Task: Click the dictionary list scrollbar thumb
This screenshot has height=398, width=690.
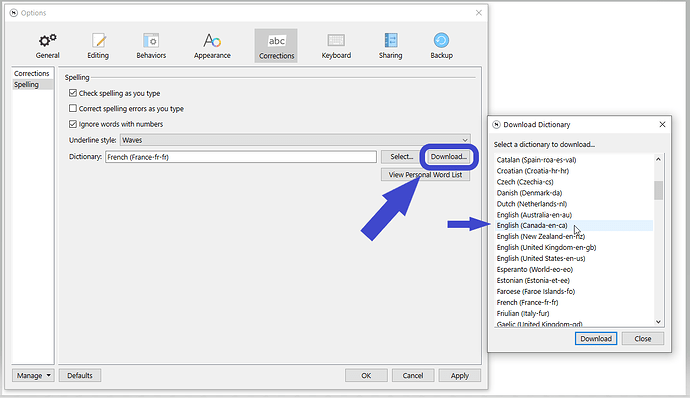Action: (658, 190)
